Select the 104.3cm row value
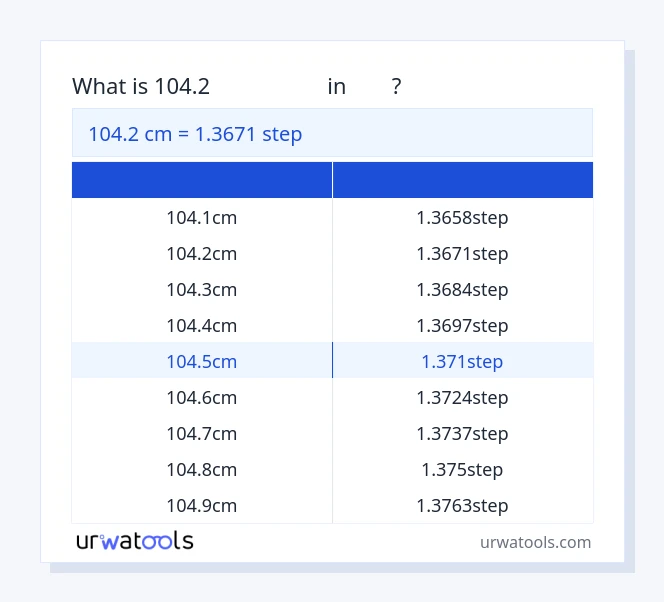The image size is (664, 602). click(x=201, y=290)
